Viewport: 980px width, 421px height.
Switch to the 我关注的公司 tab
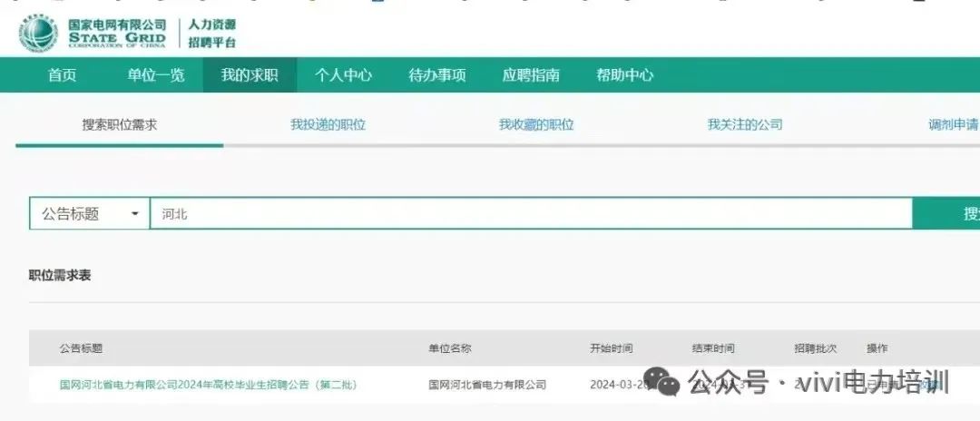click(745, 124)
